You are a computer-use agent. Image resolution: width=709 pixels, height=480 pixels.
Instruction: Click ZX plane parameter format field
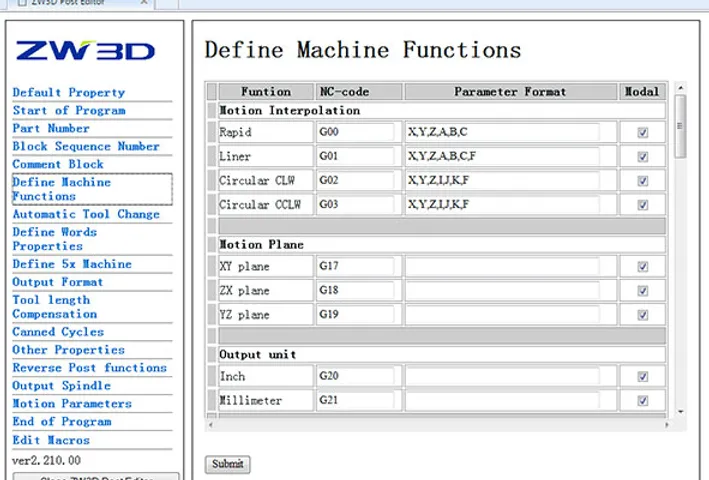[x=502, y=290]
